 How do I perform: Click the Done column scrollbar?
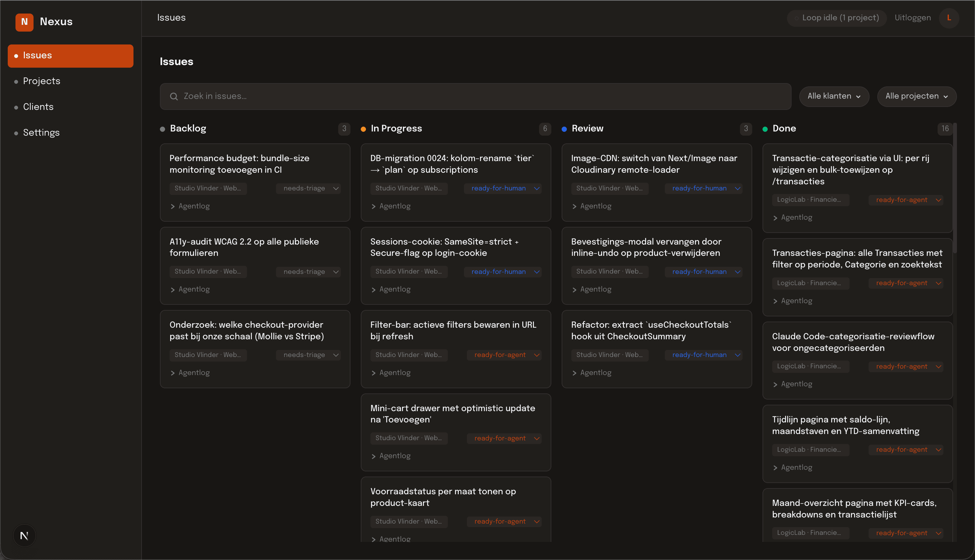[x=955, y=188]
